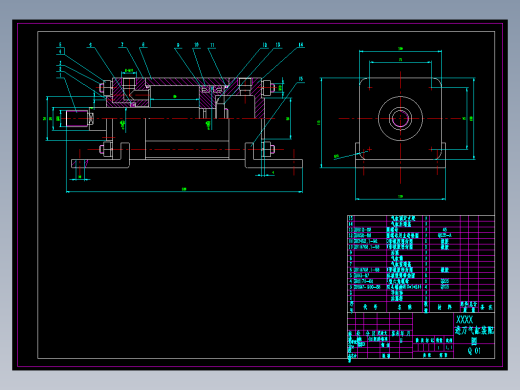Image resolution: width=520 pixels, height=390 pixels.
Task: Click the large outer circle in side view
Action: [x=400, y=119]
